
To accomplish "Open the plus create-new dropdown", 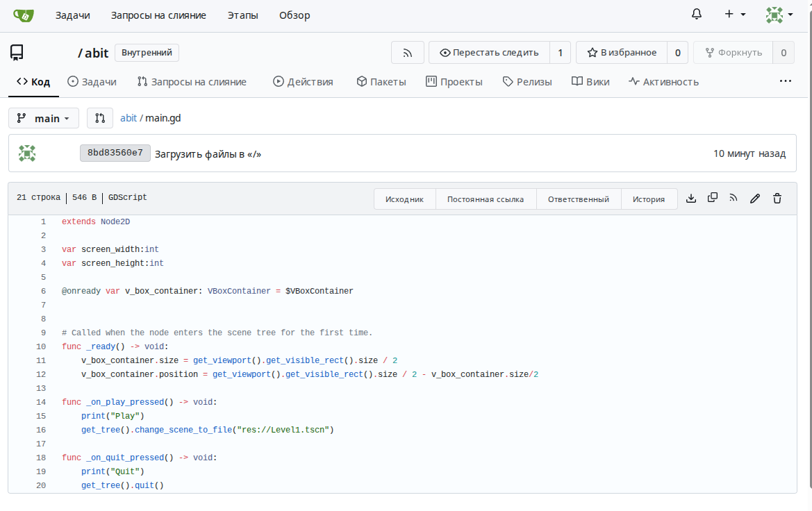I will coord(735,15).
